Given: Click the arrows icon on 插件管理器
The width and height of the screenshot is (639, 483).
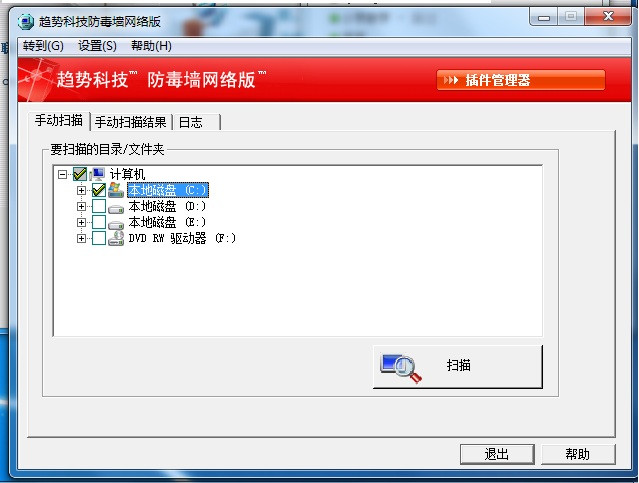Looking at the screenshot, I should (x=451, y=80).
